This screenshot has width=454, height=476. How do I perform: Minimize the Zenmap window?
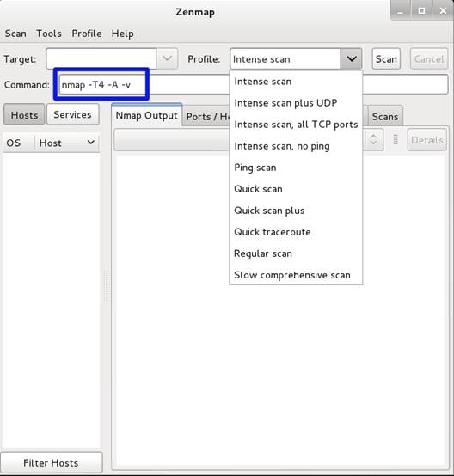pos(400,11)
